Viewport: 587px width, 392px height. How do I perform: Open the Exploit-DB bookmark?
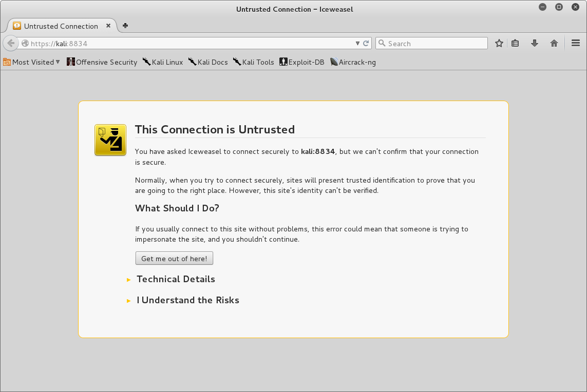[302, 62]
